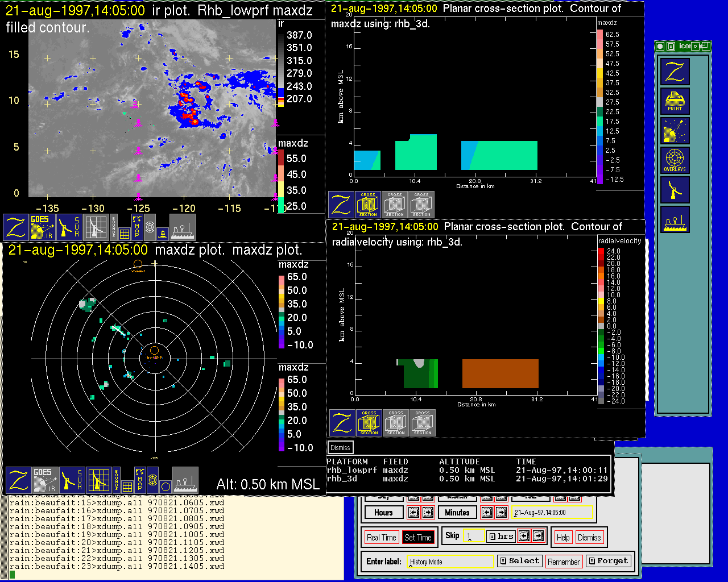Click the forward arrow next to Hours
The image size is (728, 582).
[428, 512]
